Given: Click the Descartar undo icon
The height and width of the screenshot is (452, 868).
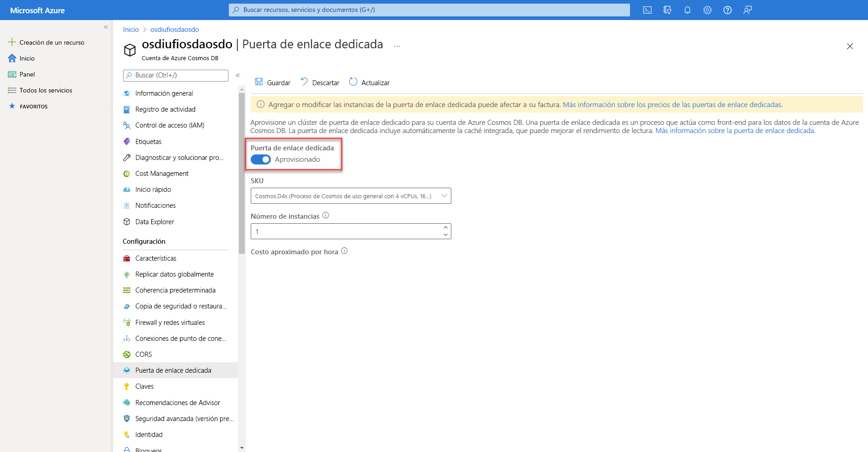Looking at the screenshot, I should 304,82.
